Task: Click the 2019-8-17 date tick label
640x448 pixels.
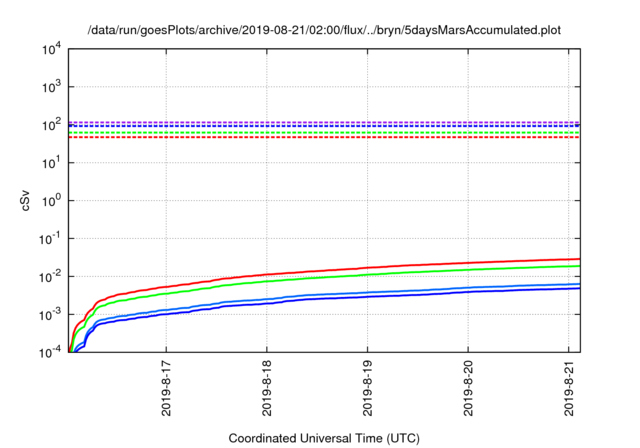Action: point(166,388)
